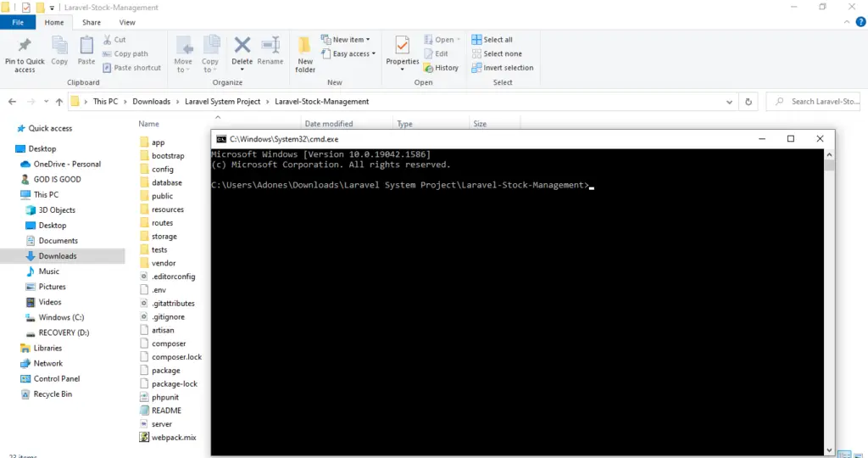The height and width of the screenshot is (458, 868).
Task: Click the Search Laravel-Stock-Management field
Action: pos(822,102)
